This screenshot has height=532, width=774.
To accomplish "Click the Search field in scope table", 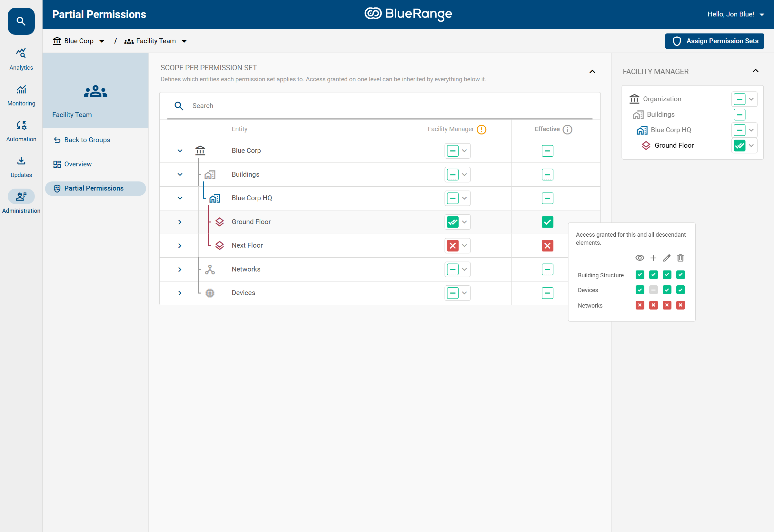I will pyautogui.click(x=380, y=106).
